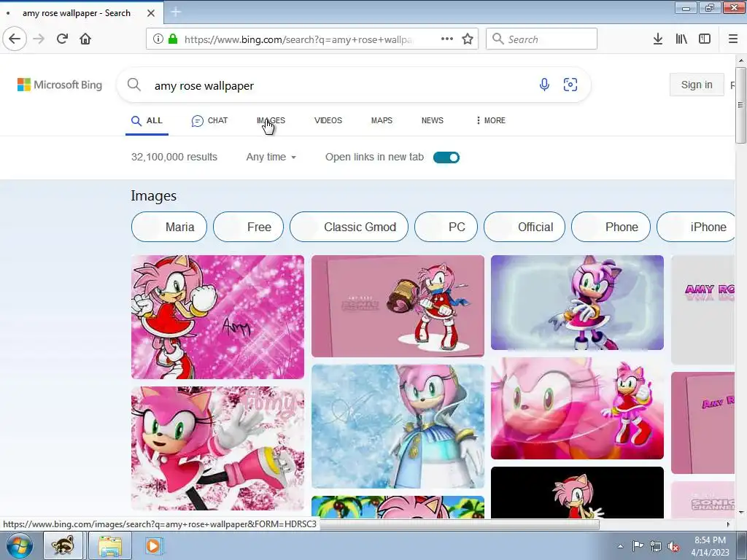The height and width of the screenshot is (560, 747).
Task: Click the network tray icon
Action: click(656, 546)
